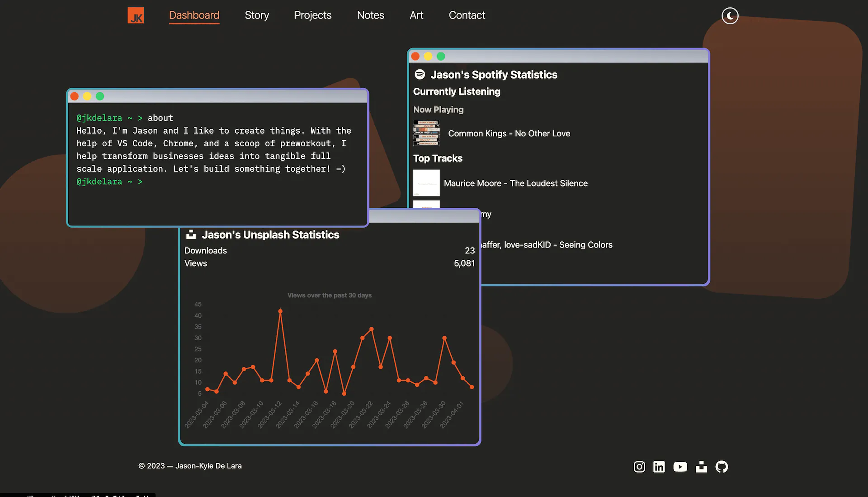The width and height of the screenshot is (868, 497).
Task: Open LinkedIn via the footer icon
Action: pos(659,466)
